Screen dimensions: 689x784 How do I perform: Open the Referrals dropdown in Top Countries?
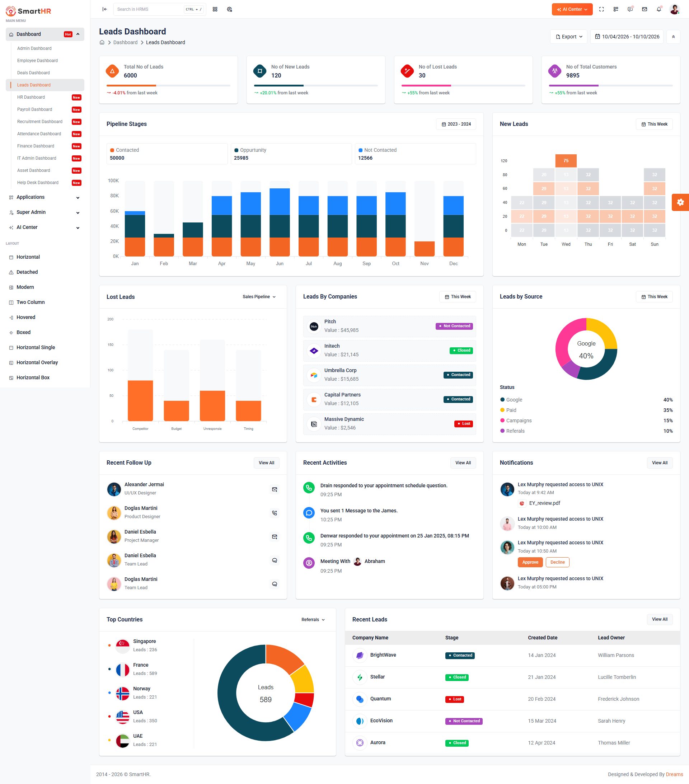[313, 619]
